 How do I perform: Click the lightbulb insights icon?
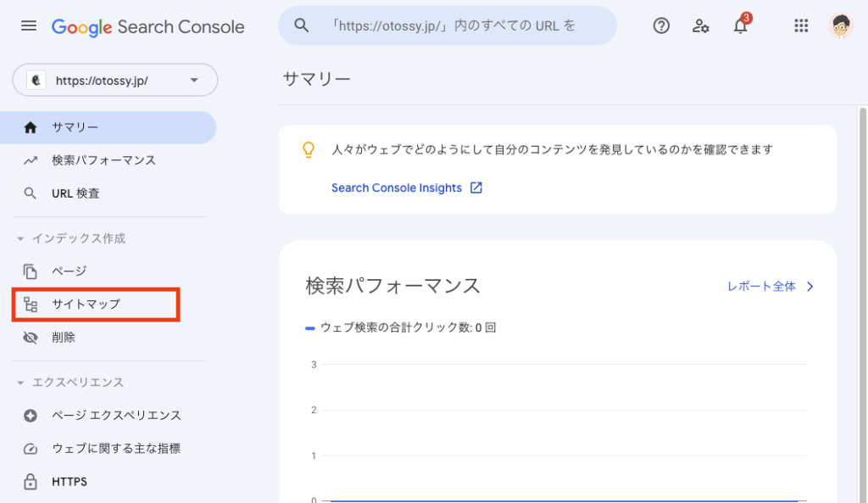(x=309, y=149)
